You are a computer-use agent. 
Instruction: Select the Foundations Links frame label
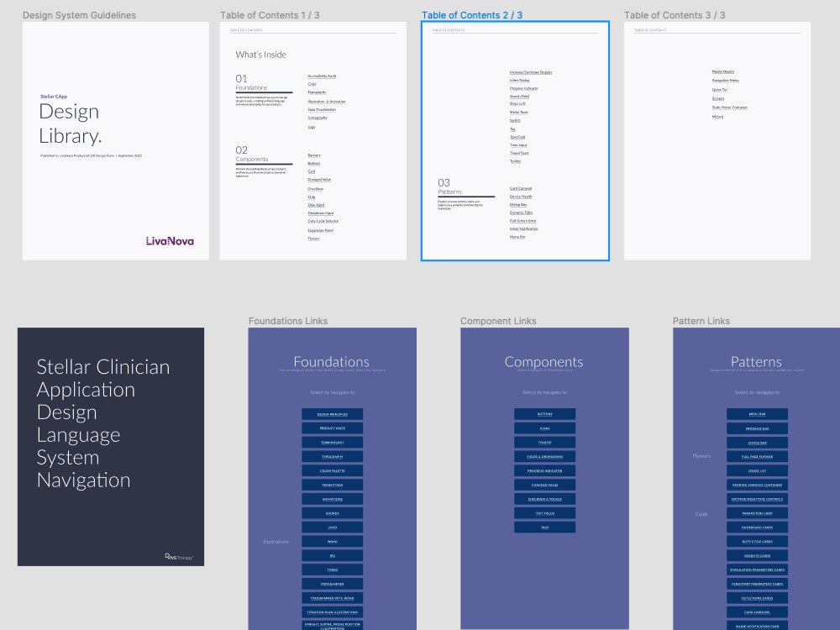[287, 321]
